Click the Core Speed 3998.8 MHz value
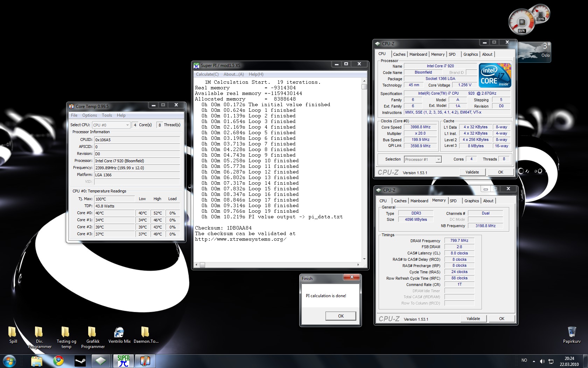The width and height of the screenshot is (588, 368). (x=420, y=127)
